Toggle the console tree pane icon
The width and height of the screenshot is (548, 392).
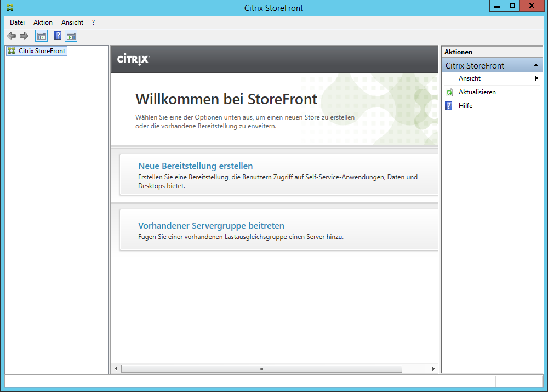(42, 36)
